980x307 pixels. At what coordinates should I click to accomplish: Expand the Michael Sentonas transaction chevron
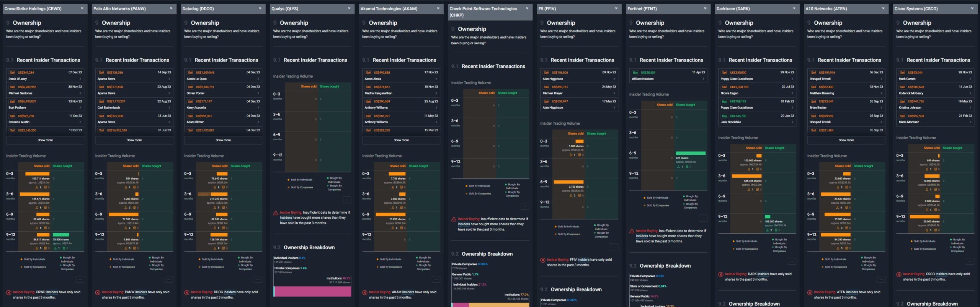pyautogui.click(x=80, y=93)
